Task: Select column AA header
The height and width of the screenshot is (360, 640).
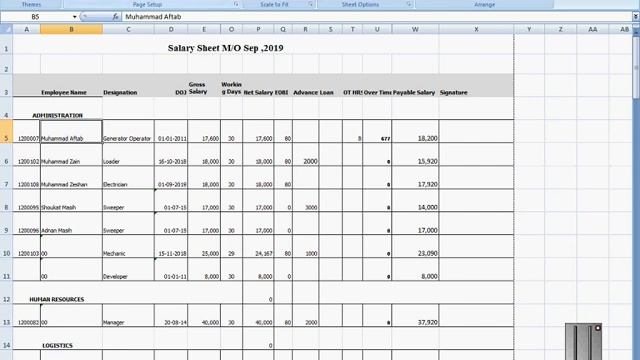Action: (x=593, y=29)
